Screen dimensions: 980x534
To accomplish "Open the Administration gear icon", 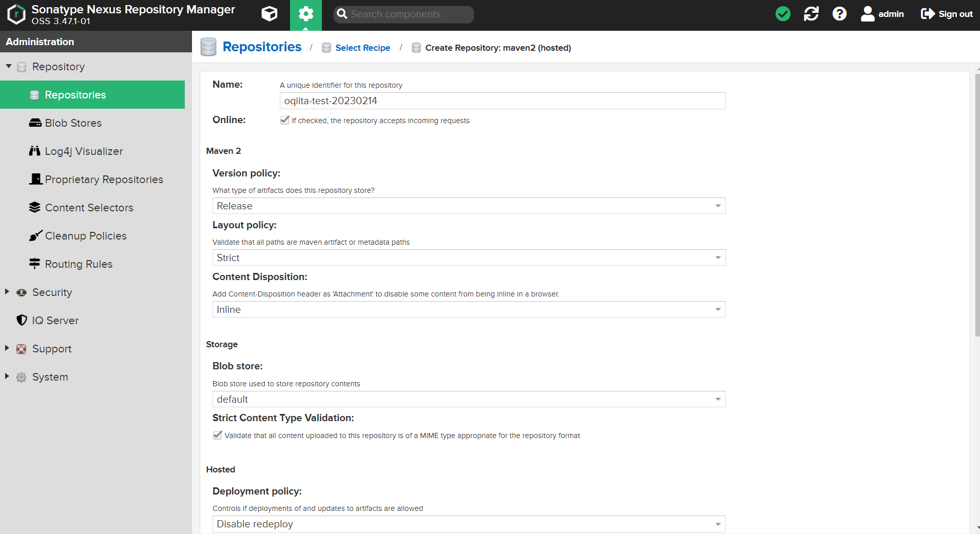I will coord(306,14).
